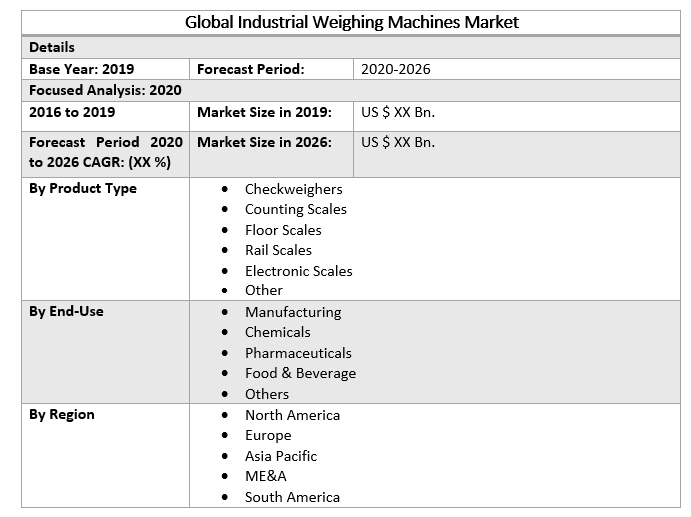
Task: Click the Market Size in 2019: label
Action: coord(264,112)
